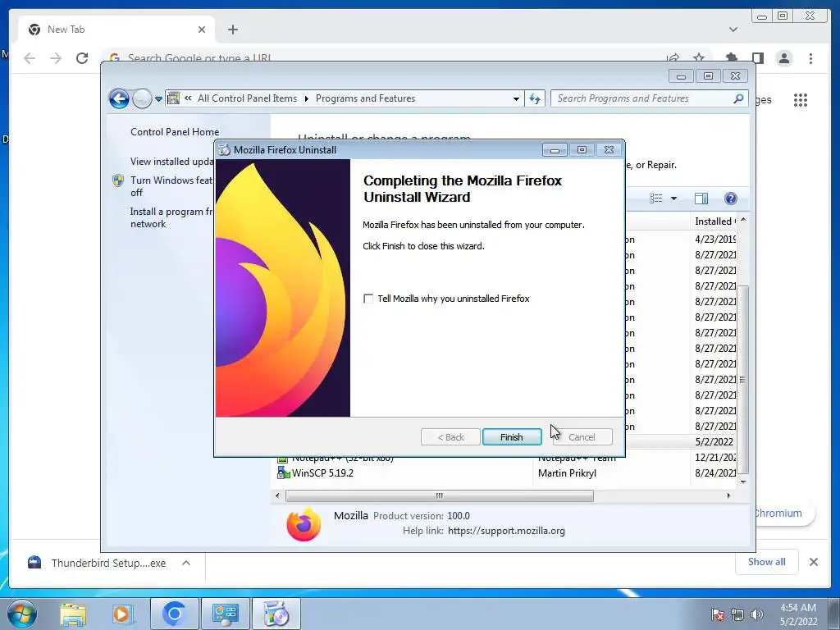The width and height of the screenshot is (840, 630).
Task: Switch to Control Panel taskbar button
Action: pyautogui.click(x=226, y=614)
